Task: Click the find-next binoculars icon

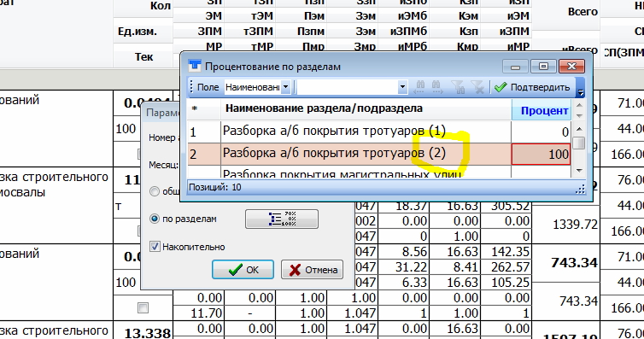Action: pyautogui.click(x=436, y=87)
